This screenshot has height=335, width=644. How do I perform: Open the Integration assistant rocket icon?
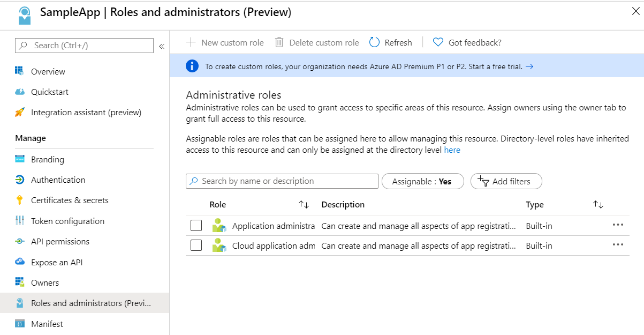pyautogui.click(x=20, y=113)
